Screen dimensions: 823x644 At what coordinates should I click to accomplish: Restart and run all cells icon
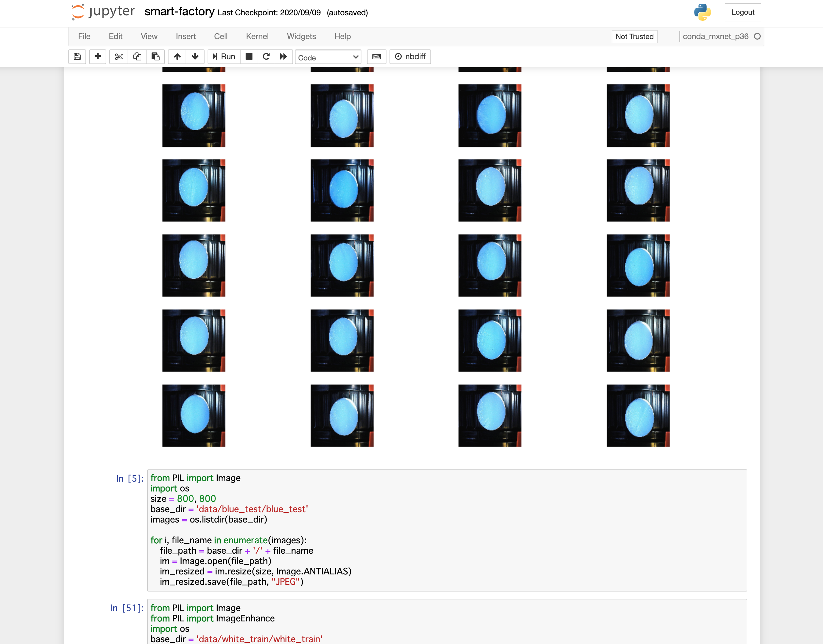283,56
